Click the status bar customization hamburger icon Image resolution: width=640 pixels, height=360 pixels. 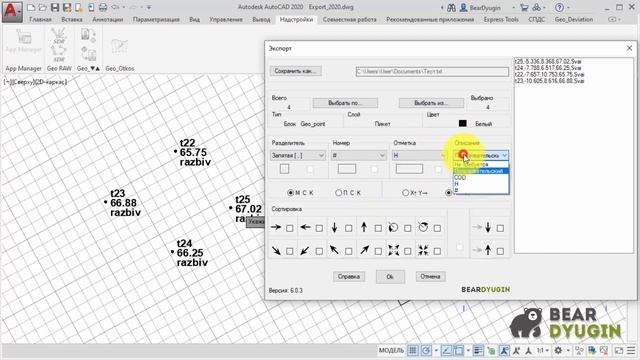(x=631, y=350)
